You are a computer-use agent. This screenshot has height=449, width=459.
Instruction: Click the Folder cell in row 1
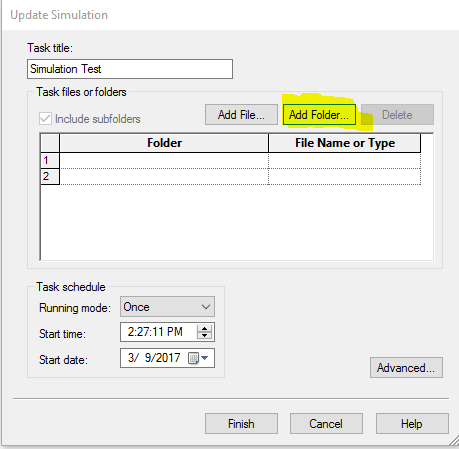(x=164, y=161)
